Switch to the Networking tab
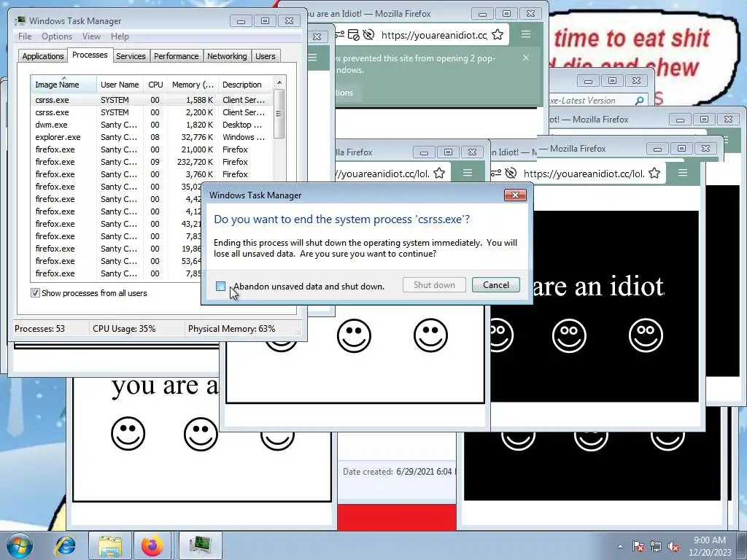The image size is (747, 560). pyautogui.click(x=227, y=56)
